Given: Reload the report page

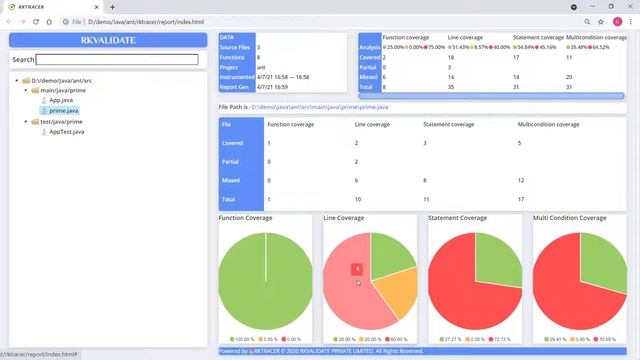Looking at the screenshot, I should pos(36,22).
